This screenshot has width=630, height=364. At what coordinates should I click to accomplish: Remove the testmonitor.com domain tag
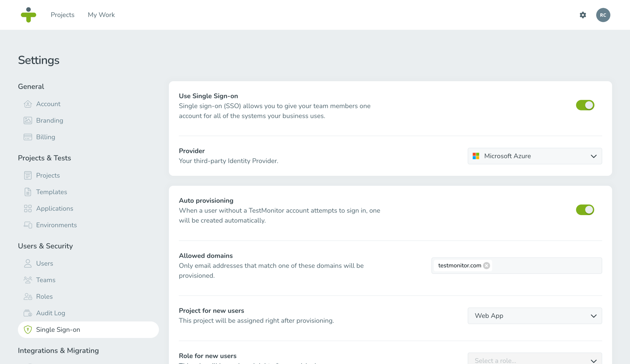click(x=486, y=266)
